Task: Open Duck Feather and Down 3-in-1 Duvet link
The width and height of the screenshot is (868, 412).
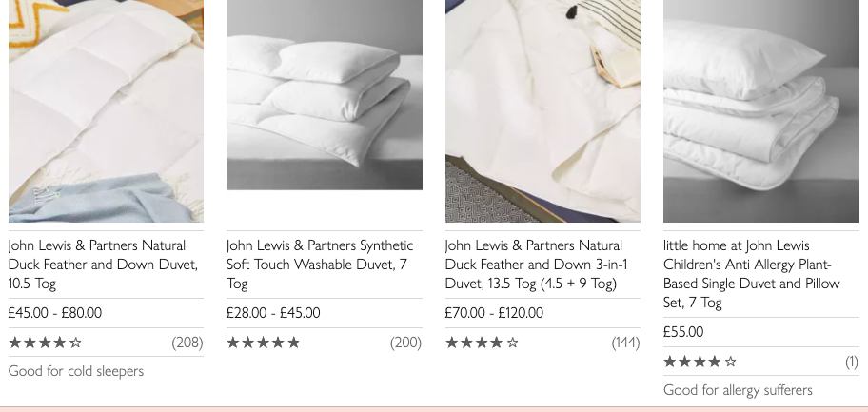Action: tap(534, 265)
